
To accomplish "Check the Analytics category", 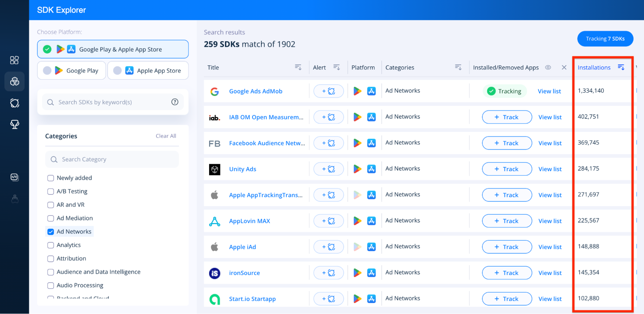I will 51,245.
